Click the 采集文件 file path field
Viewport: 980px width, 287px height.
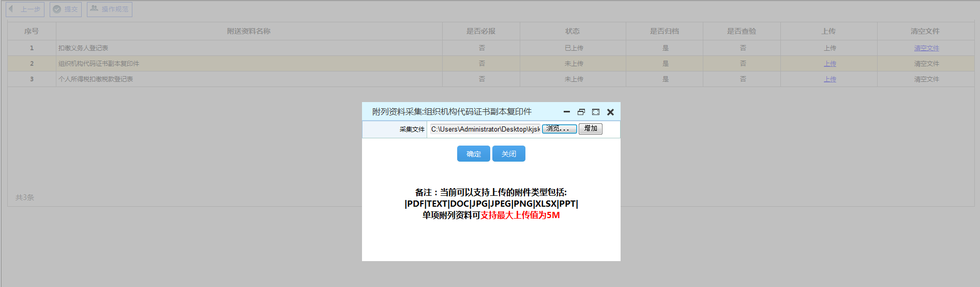tap(485, 129)
